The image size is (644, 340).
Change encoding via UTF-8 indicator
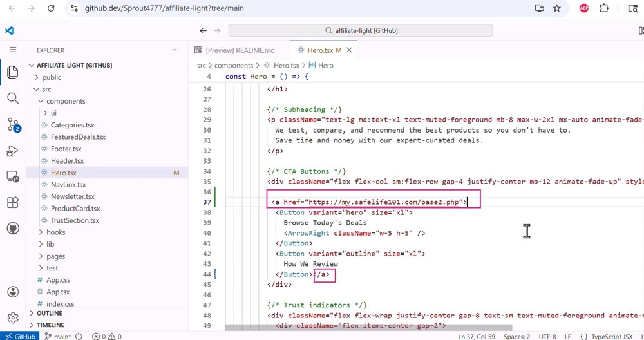click(547, 336)
